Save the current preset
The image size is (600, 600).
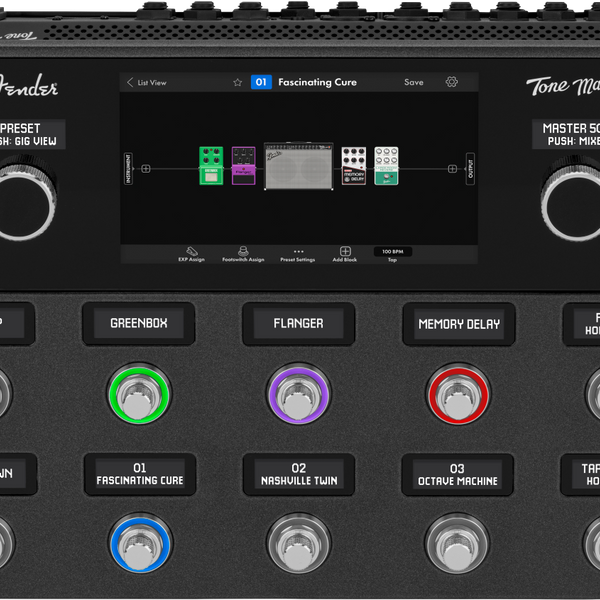[414, 82]
